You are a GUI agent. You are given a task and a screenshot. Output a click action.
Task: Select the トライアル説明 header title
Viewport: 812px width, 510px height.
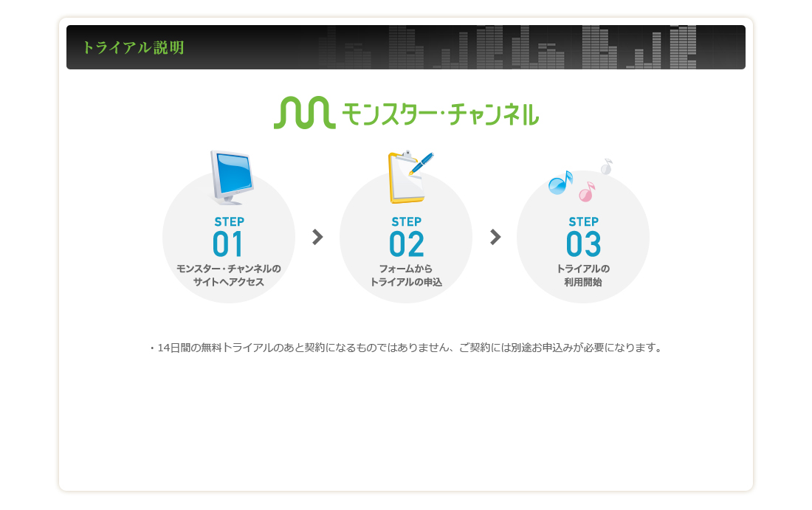133,48
